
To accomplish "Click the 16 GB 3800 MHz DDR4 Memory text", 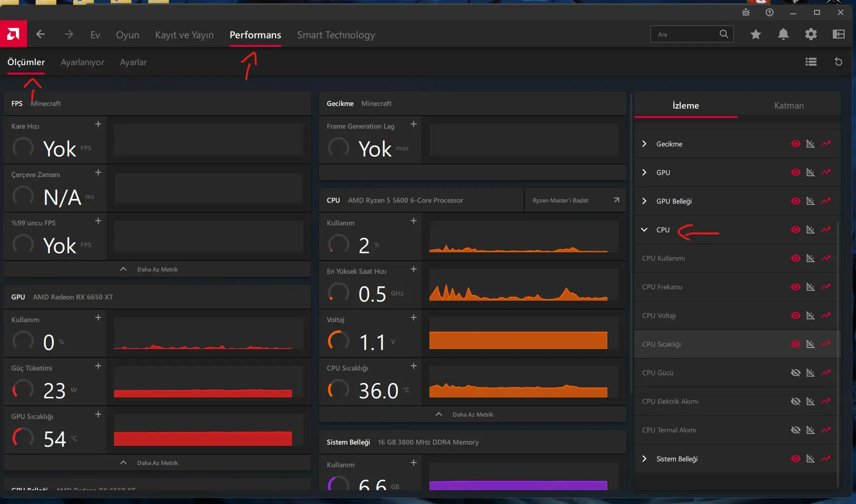I will click(x=428, y=442).
